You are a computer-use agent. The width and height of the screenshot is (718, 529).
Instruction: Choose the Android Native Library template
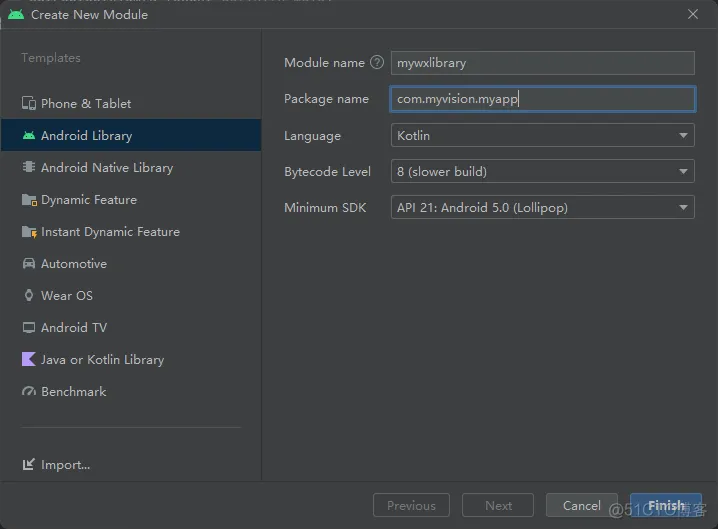pyautogui.click(x=131, y=167)
